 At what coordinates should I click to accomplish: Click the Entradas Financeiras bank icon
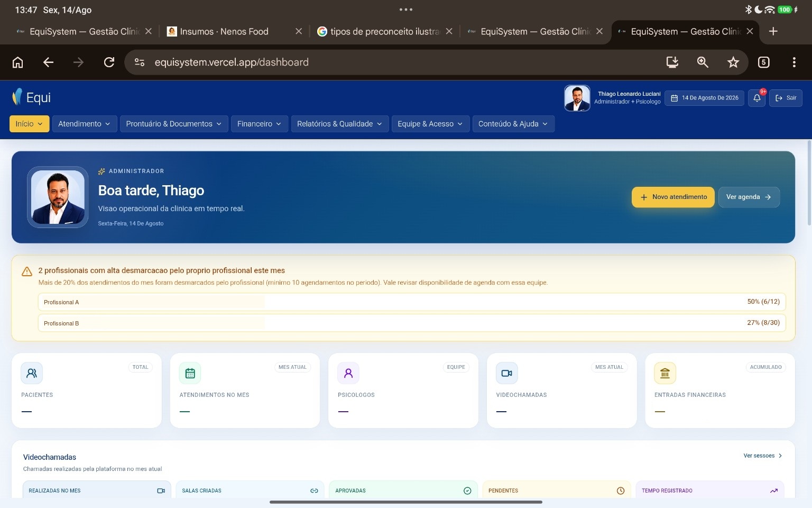(665, 373)
